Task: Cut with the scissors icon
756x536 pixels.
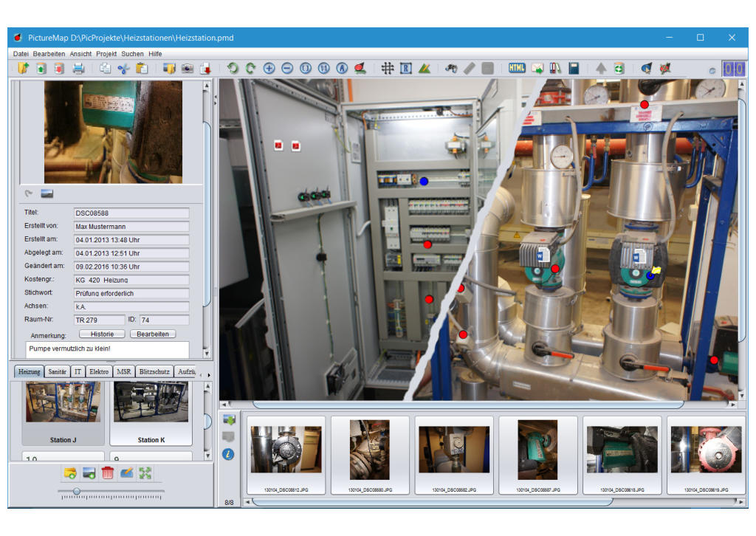Action: point(123,69)
